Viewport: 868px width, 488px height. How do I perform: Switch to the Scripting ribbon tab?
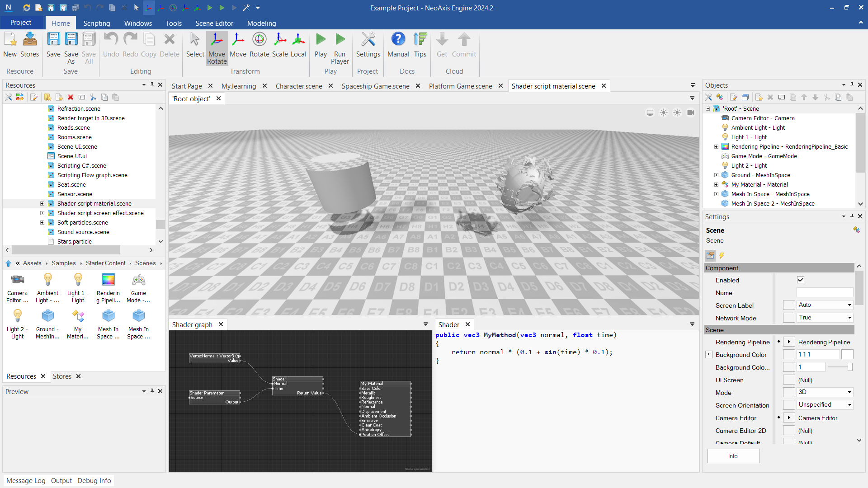click(x=97, y=23)
